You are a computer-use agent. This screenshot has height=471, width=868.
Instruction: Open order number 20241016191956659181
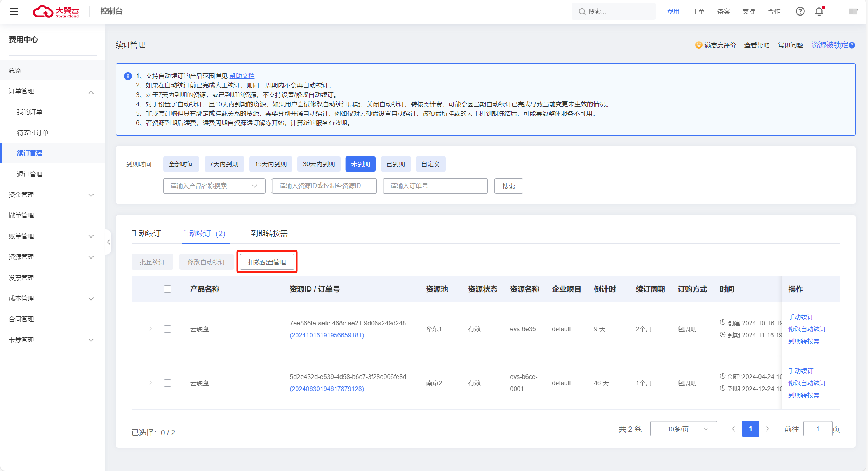coord(327,335)
